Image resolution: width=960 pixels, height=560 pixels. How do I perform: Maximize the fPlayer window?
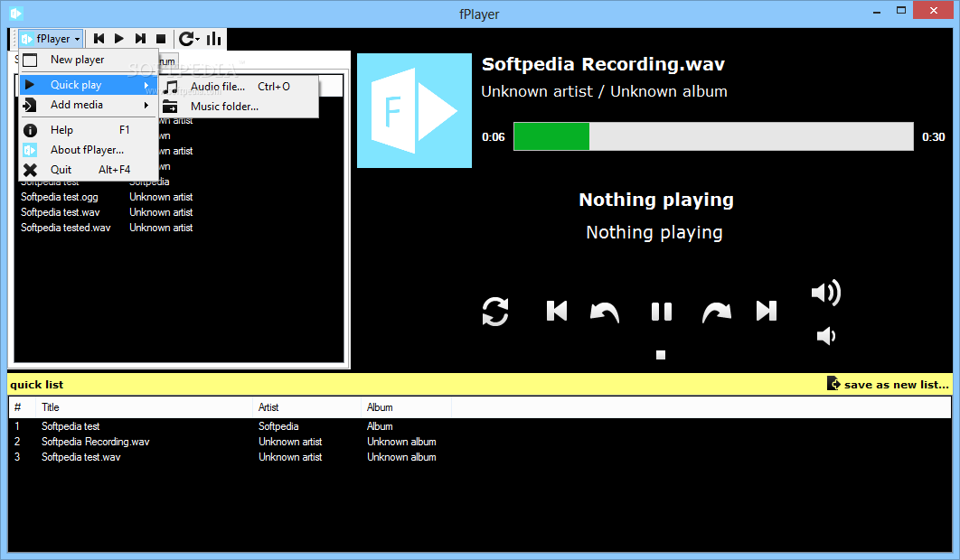[x=901, y=11]
